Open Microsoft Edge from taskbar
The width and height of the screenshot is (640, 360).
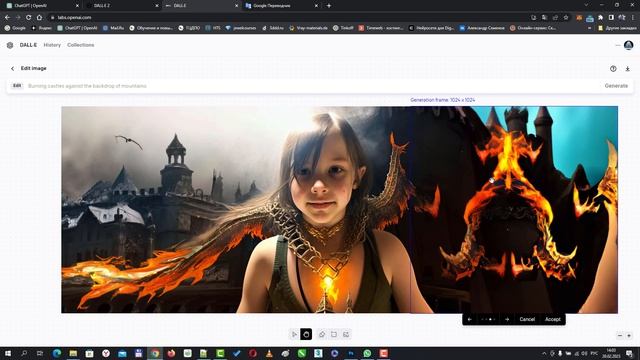57,353
